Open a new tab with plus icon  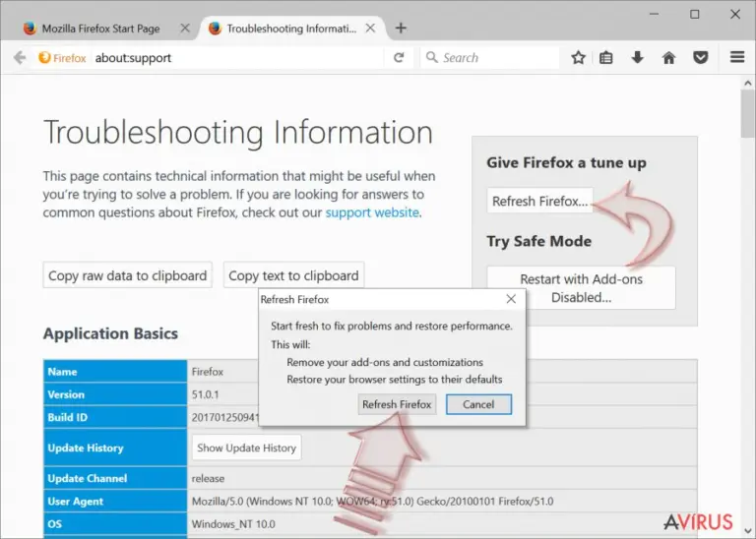coord(401,28)
